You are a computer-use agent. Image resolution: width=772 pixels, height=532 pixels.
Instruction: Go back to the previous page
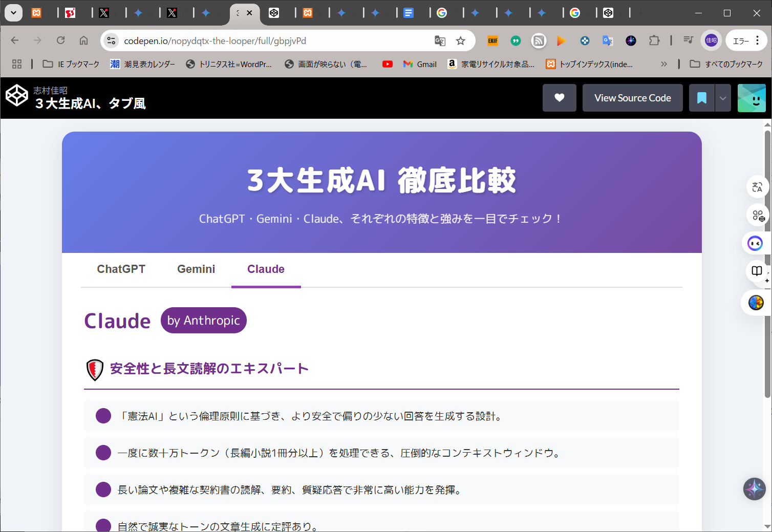[15, 40]
